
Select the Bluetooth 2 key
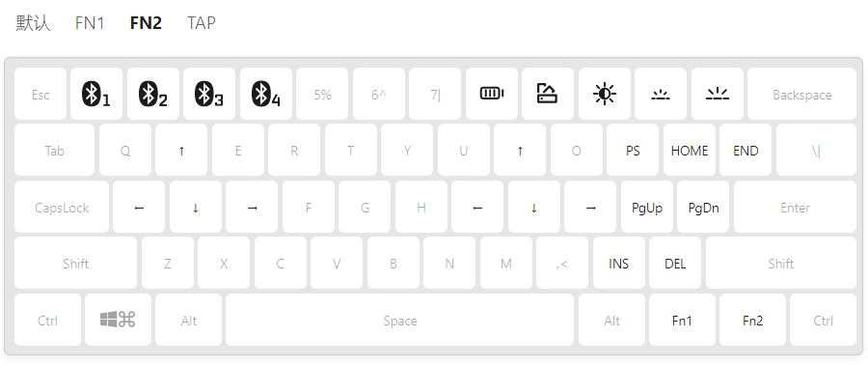tap(153, 95)
